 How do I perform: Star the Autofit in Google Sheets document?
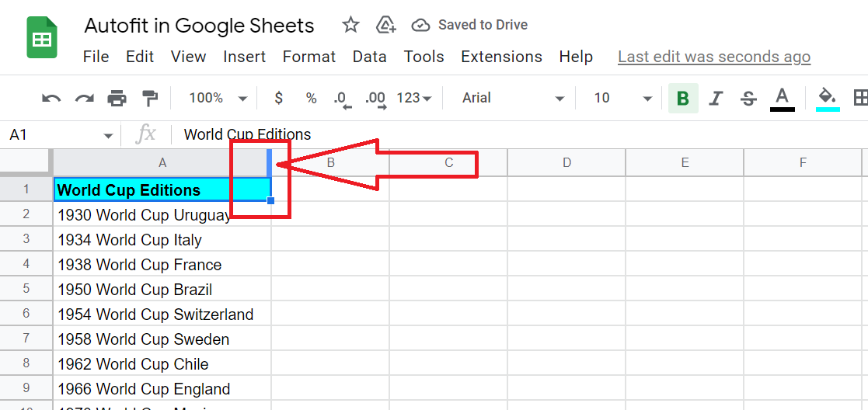tap(350, 25)
